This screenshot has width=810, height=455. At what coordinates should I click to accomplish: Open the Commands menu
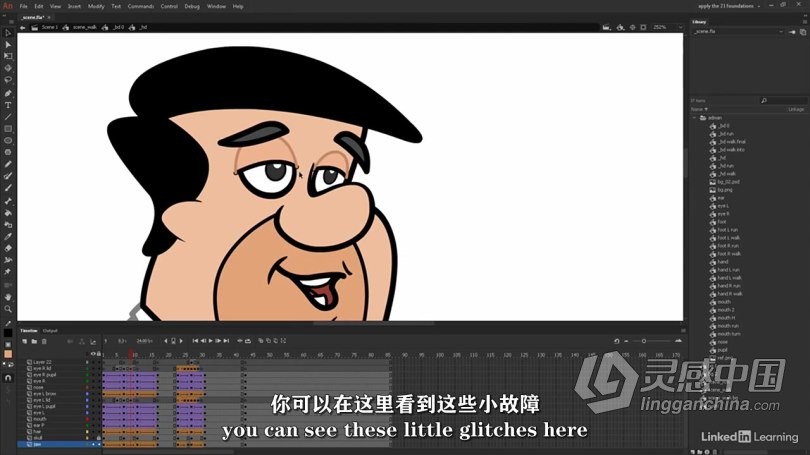tap(141, 6)
